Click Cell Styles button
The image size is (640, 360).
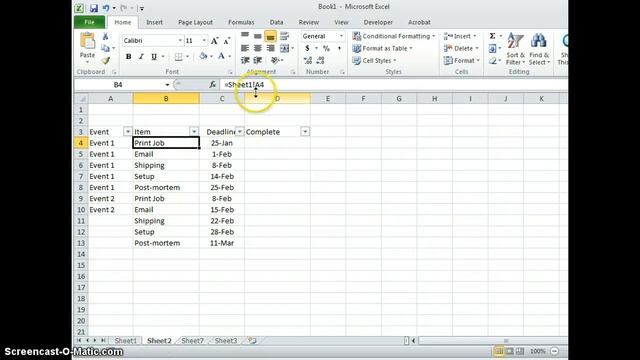click(x=374, y=61)
